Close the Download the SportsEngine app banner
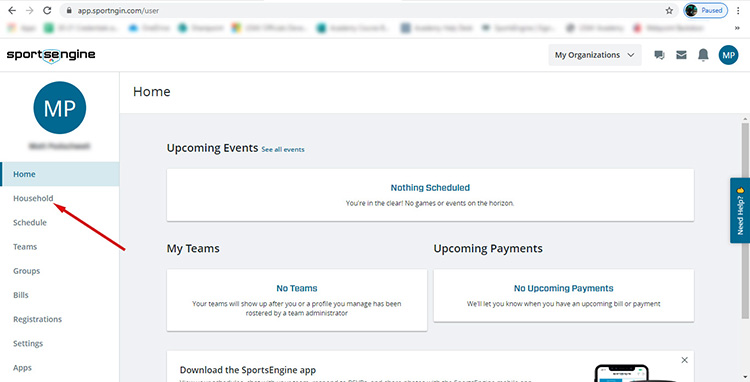The image size is (750, 382). click(684, 360)
